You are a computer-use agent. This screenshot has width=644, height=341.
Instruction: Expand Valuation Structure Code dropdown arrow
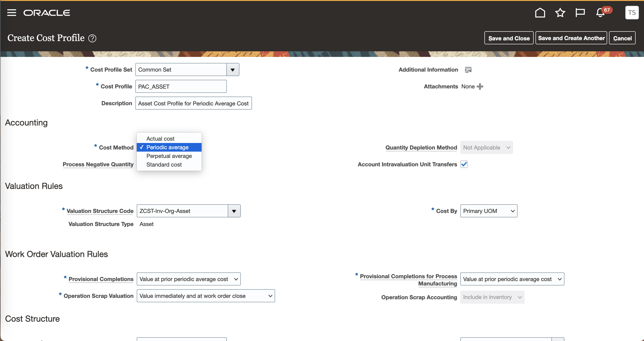click(234, 211)
